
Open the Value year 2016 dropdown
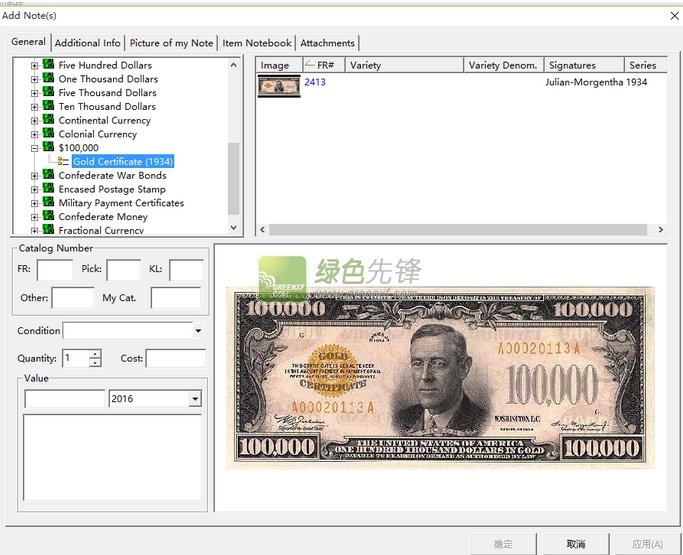click(195, 399)
